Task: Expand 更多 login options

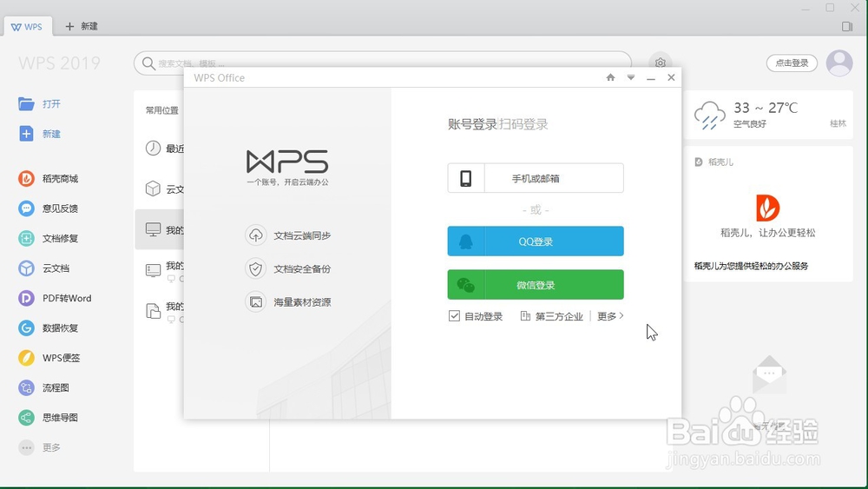Action: tap(610, 316)
